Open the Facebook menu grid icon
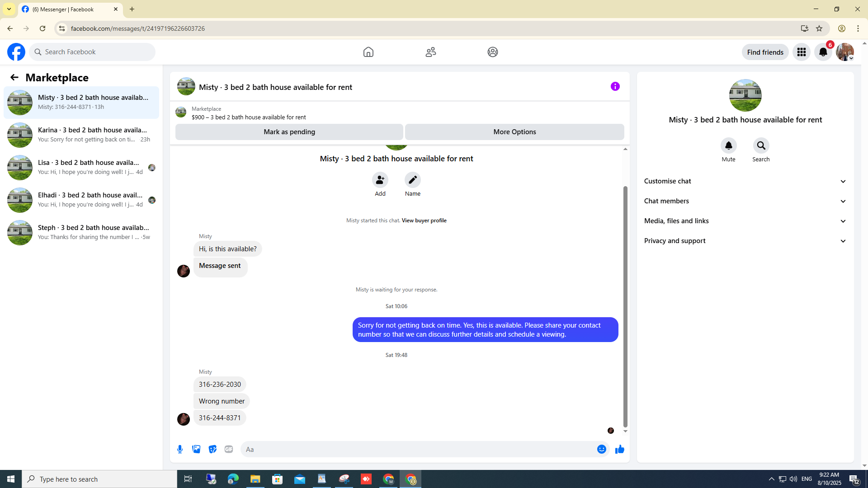Screen dimensions: 868x488 (x=801, y=52)
